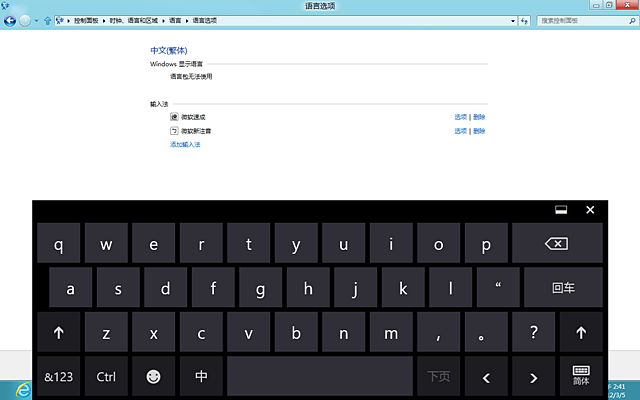Tap the q key on touch keyboard

[x=58, y=243]
